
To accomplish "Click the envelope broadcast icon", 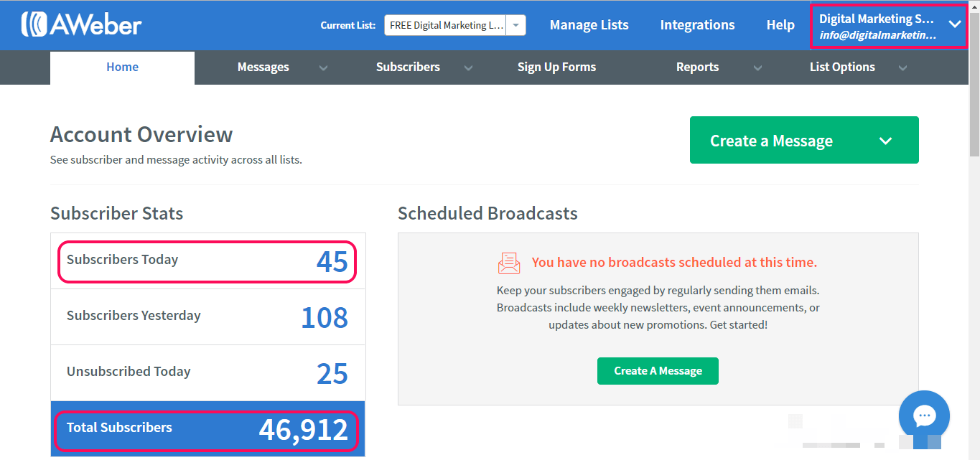I will pos(509,263).
